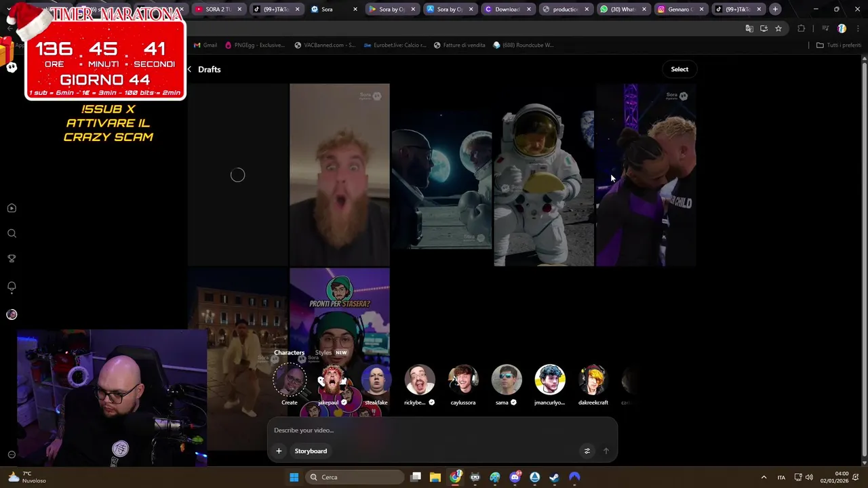868x488 pixels.
Task: Click the Select button in Drafts
Action: [679, 69]
